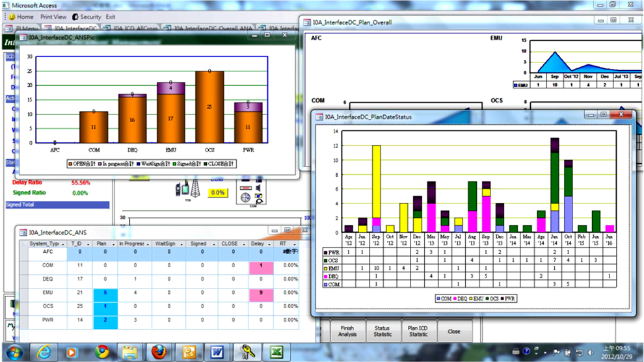Screen dimensions: 644x362
Task: Click the Signed Total blue bar
Action: (x=57, y=204)
